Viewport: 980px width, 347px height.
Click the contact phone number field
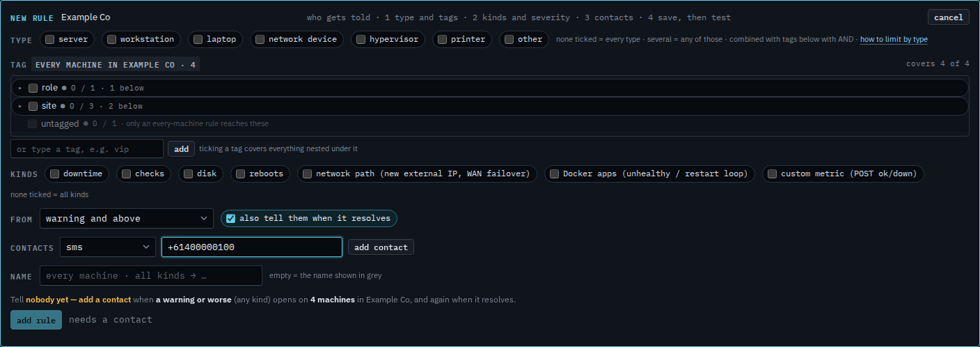(252, 247)
